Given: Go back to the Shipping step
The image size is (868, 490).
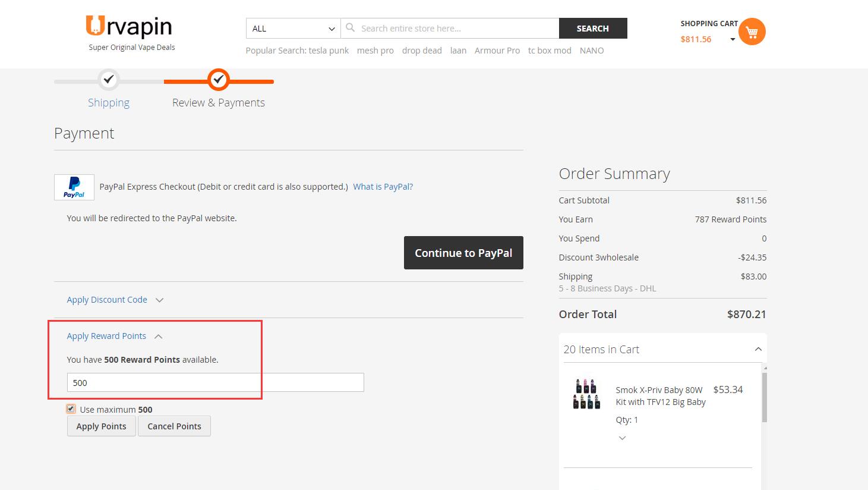Looking at the screenshot, I should click(109, 102).
